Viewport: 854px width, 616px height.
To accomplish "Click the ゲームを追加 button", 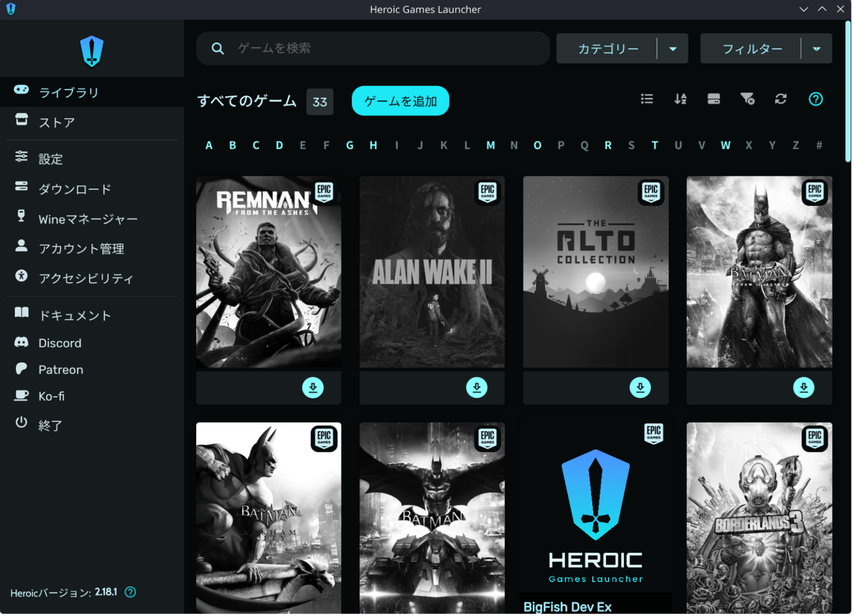I will (x=400, y=101).
